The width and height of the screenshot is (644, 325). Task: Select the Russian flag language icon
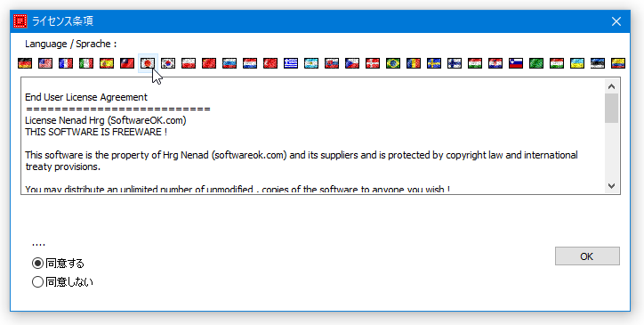point(229,63)
